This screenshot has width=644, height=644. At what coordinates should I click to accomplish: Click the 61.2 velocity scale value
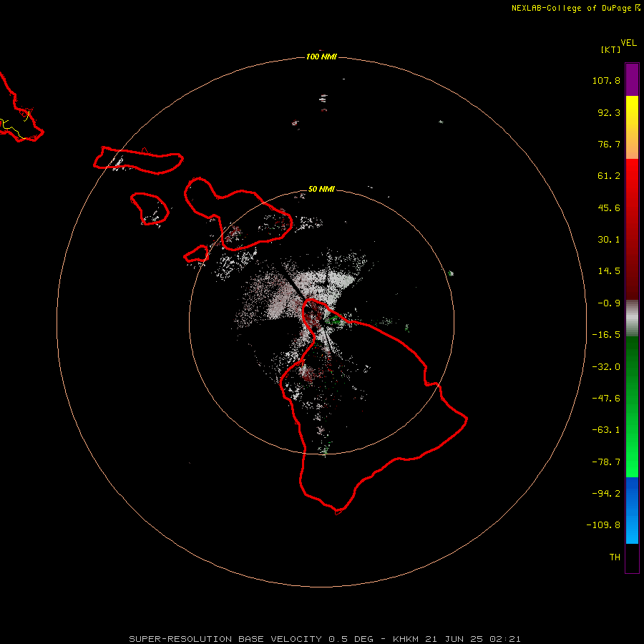pos(609,176)
